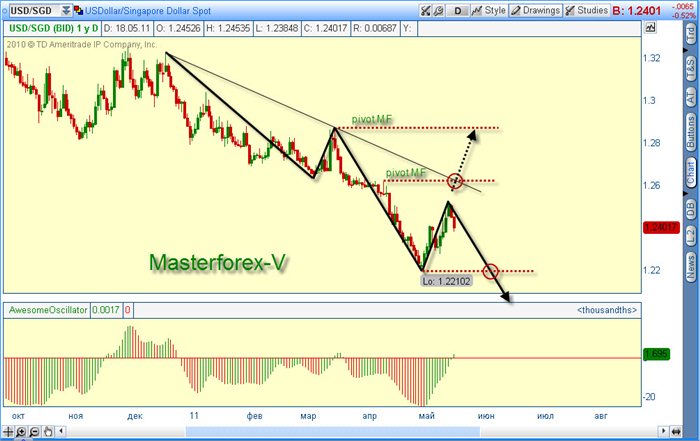Open the L2 side tab

click(691, 235)
